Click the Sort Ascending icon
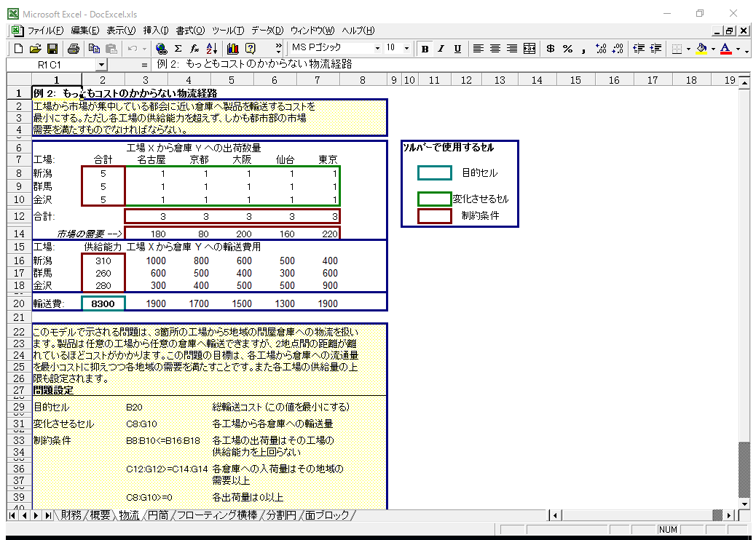The image size is (756, 540). [x=212, y=49]
